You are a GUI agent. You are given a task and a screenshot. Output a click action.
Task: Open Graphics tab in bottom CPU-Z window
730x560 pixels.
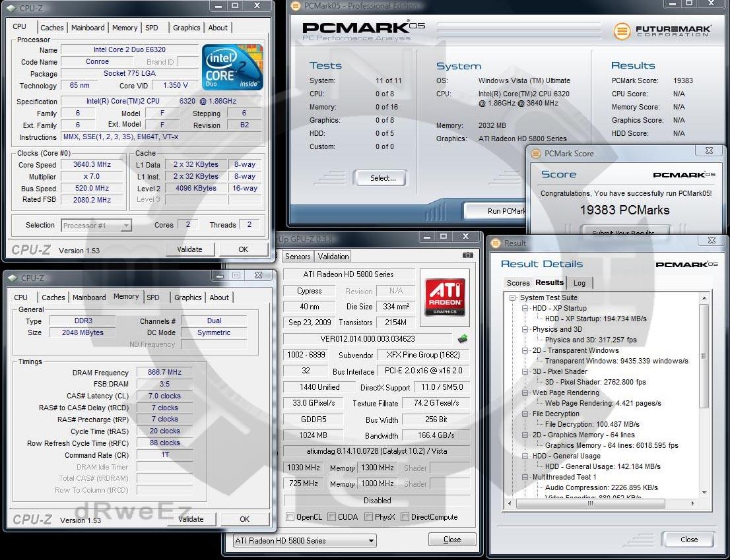[x=188, y=297]
